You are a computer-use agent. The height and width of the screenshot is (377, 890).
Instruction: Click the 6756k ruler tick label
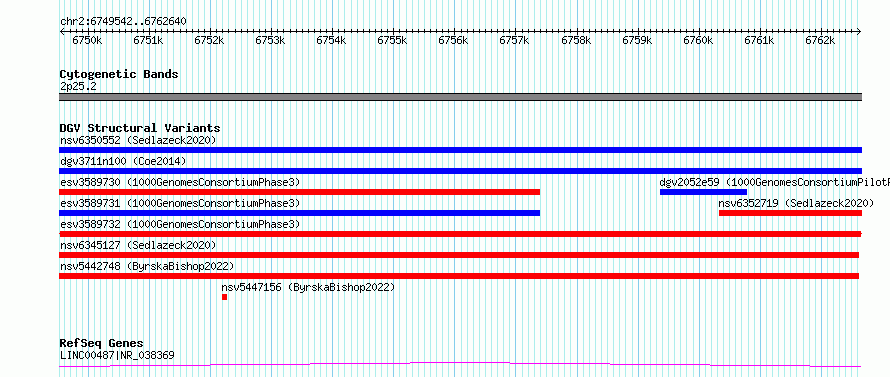click(x=454, y=41)
